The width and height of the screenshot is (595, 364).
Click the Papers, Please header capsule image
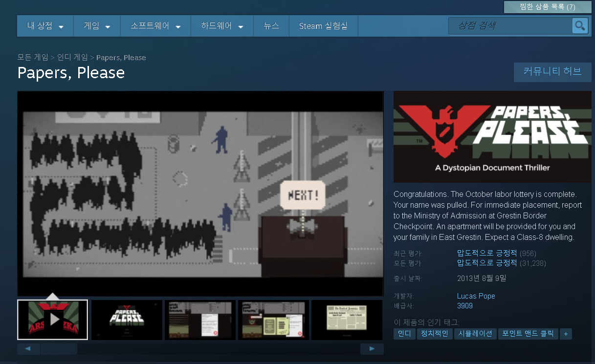[x=492, y=136]
